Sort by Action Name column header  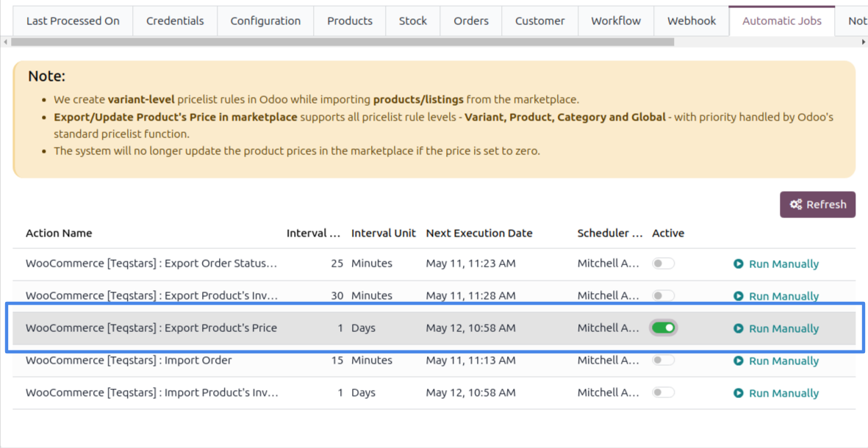tap(59, 234)
